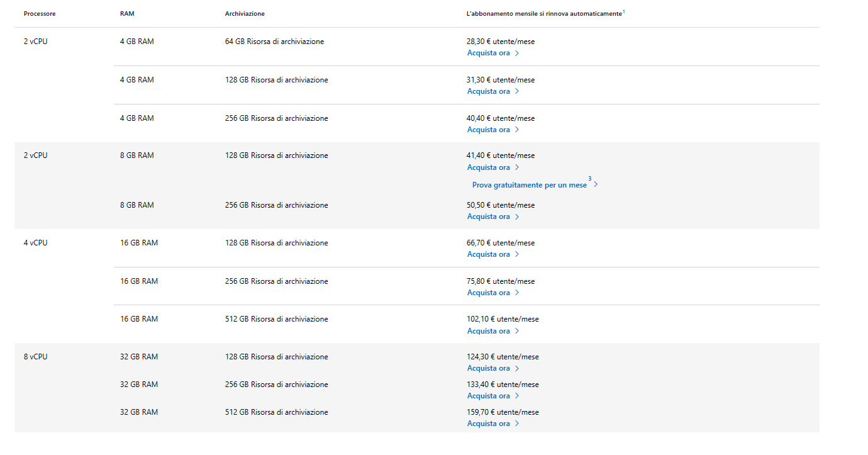Image resolution: width=868 pixels, height=455 pixels.
Task: Click Acquista ora for 124,30 € plan
Action: click(x=488, y=368)
